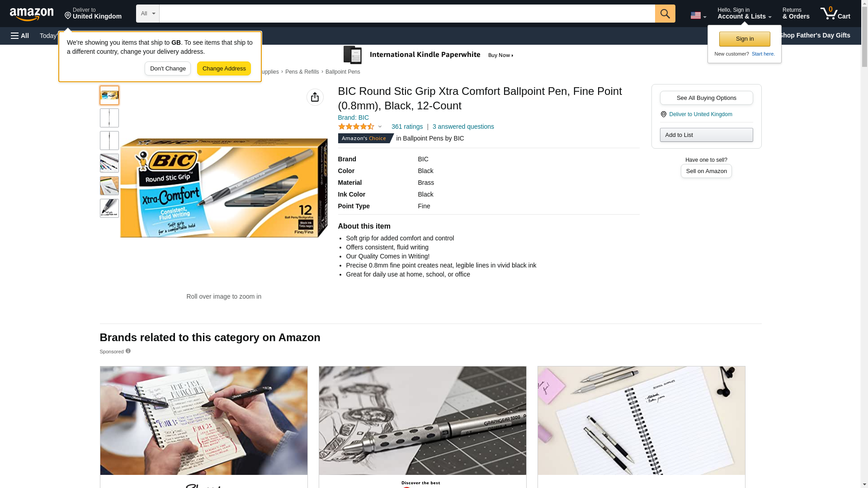Click the share icon on product image
Viewport: 868px width, 488px height.
coord(315,97)
